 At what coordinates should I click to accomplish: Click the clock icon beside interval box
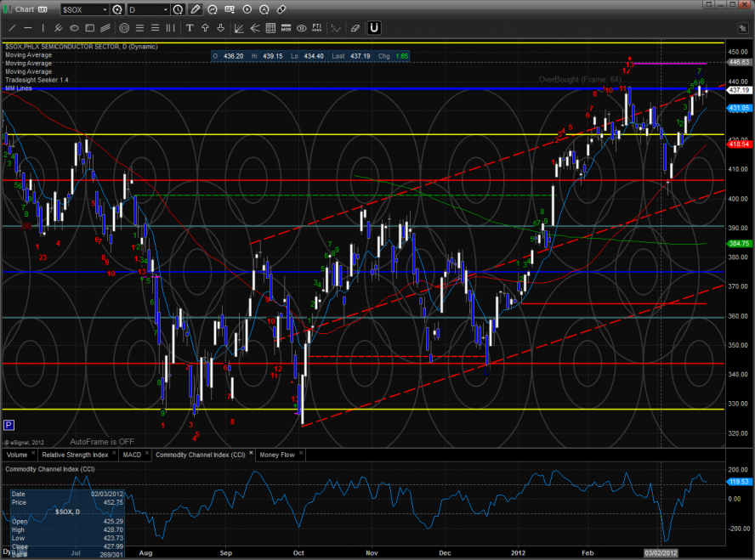click(178, 9)
